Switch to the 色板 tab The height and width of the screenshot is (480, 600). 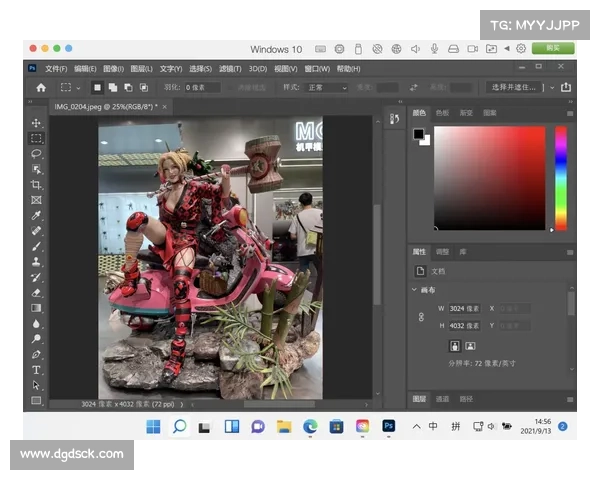coord(442,113)
